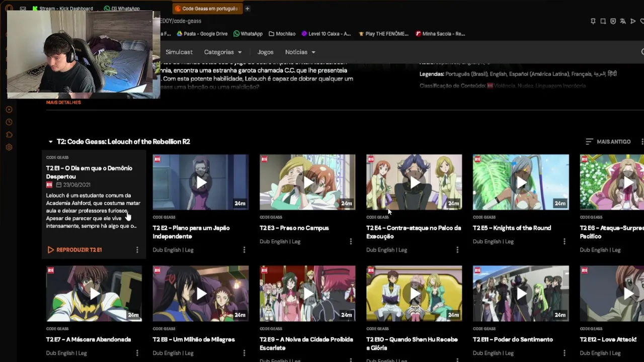
Task: Click the Legendas subtitle languages line
Action: click(x=518, y=74)
